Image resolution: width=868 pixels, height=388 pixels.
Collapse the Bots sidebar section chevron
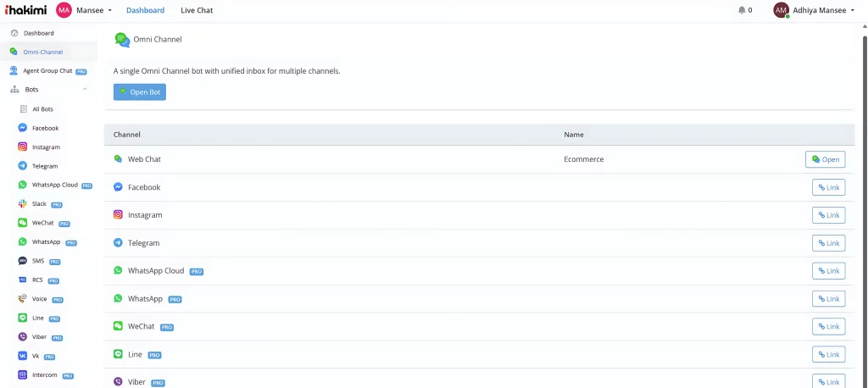coord(86,89)
